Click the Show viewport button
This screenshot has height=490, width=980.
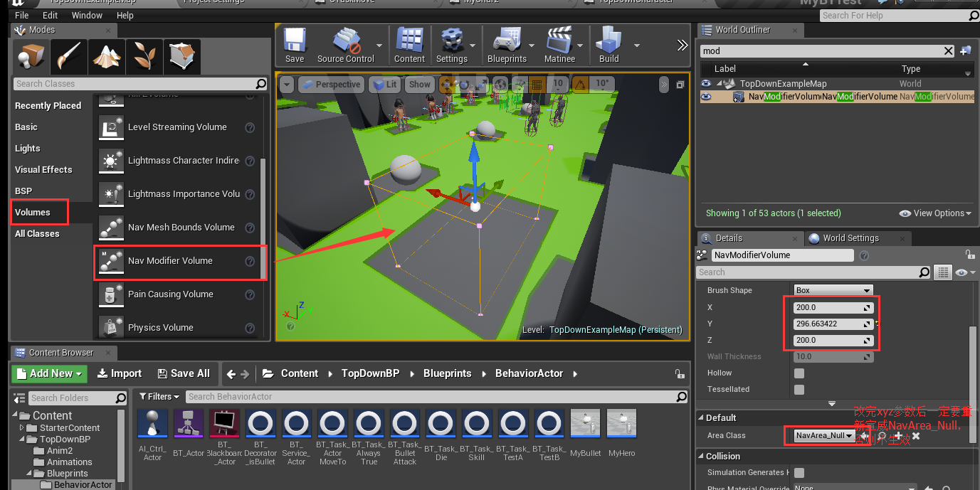pos(419,84)
